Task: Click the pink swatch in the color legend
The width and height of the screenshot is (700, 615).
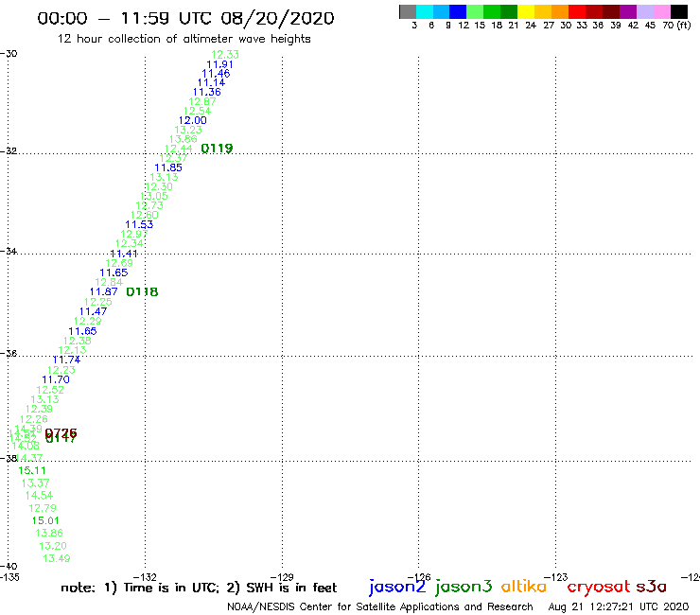Action: pos(661,11)
